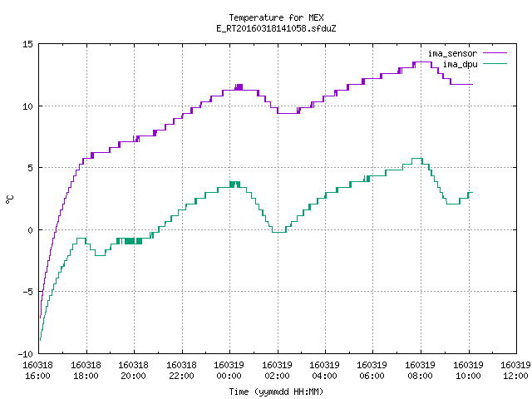Click the green ima_dpu legend line sample
This screenshot has height=399, width=532.
click(x=495, y=64)
